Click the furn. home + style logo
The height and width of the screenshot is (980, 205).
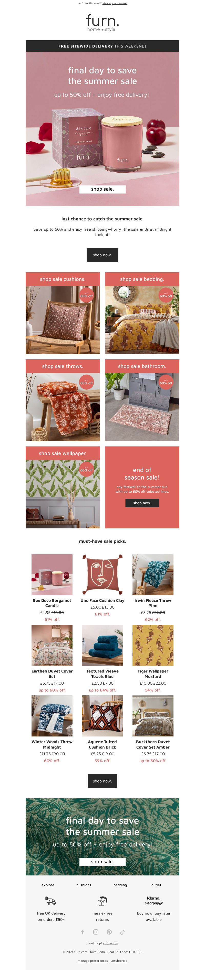pyautogui.click(x=102, y=22)
